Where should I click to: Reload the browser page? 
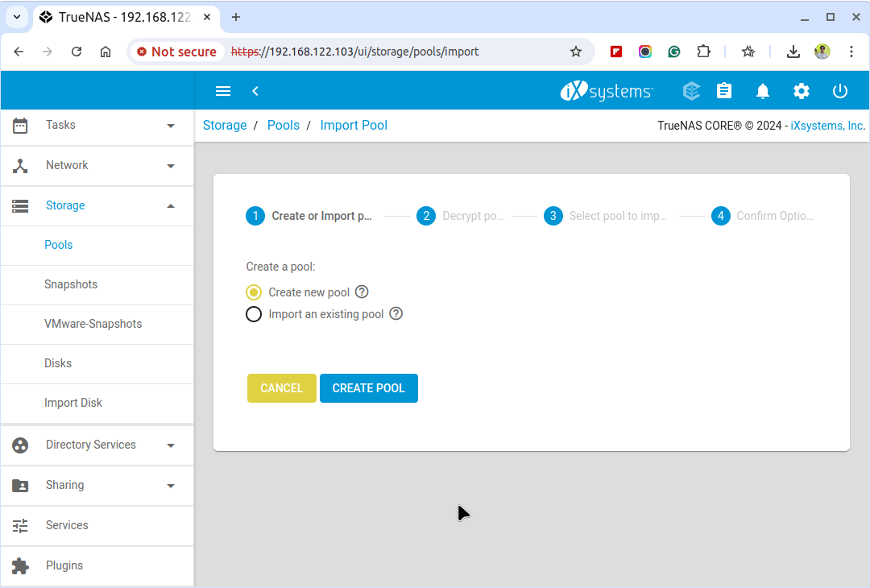coord(77,52)
